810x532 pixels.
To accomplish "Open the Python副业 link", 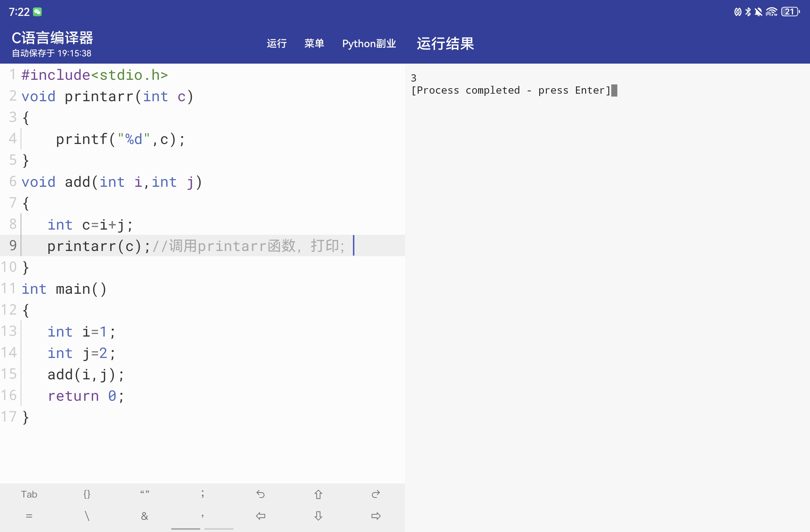I will (369, 44).
